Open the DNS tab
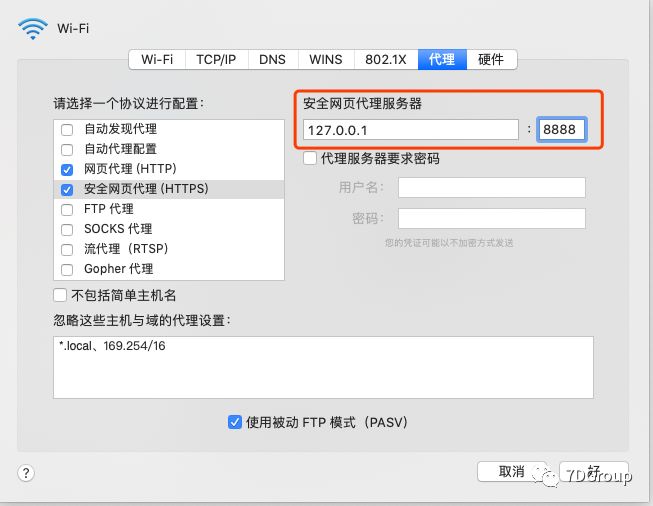This screenshot has height=506, width=653. tap(272, 60)
